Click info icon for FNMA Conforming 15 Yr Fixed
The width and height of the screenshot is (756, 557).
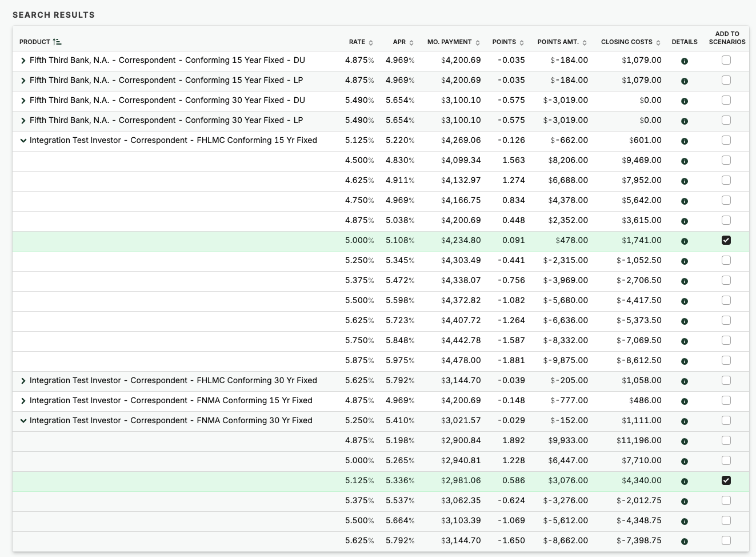[x=684, y=401]
